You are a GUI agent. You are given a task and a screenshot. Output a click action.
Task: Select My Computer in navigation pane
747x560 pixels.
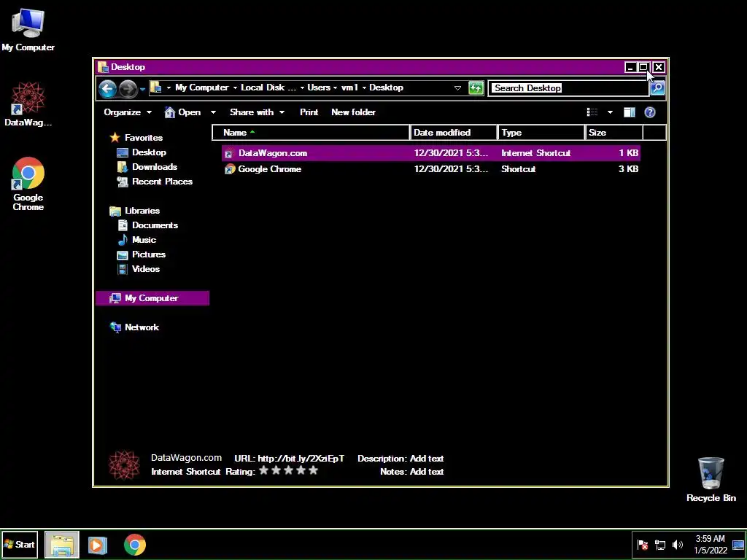tap(152, 298)
